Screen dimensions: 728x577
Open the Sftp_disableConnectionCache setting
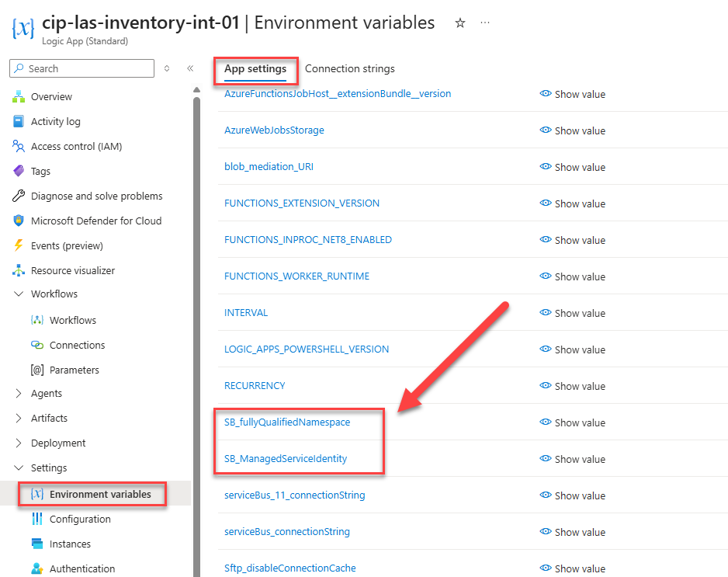pos(289,568)
